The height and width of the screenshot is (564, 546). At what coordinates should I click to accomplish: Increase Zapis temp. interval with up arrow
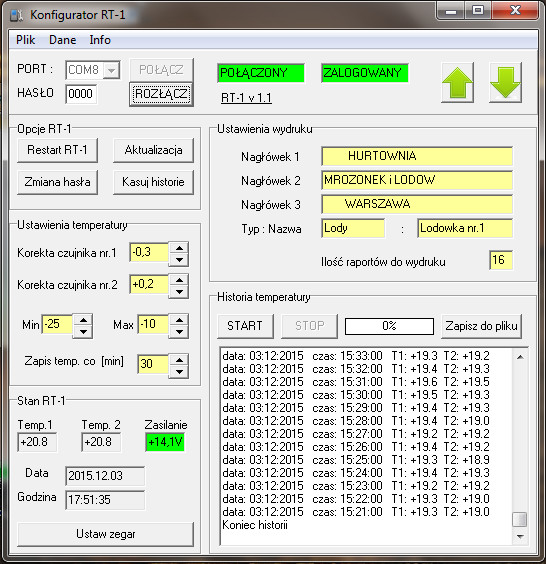click(x=179, y=360)
